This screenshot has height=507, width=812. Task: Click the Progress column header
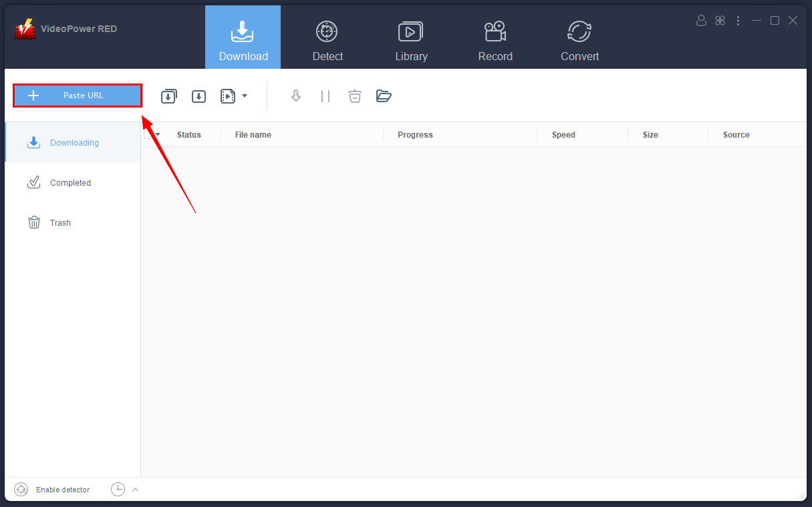(415, 135)
